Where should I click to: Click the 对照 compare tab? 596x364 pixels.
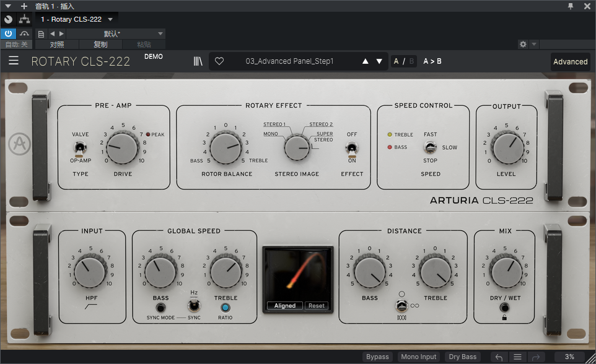[57, 45]
